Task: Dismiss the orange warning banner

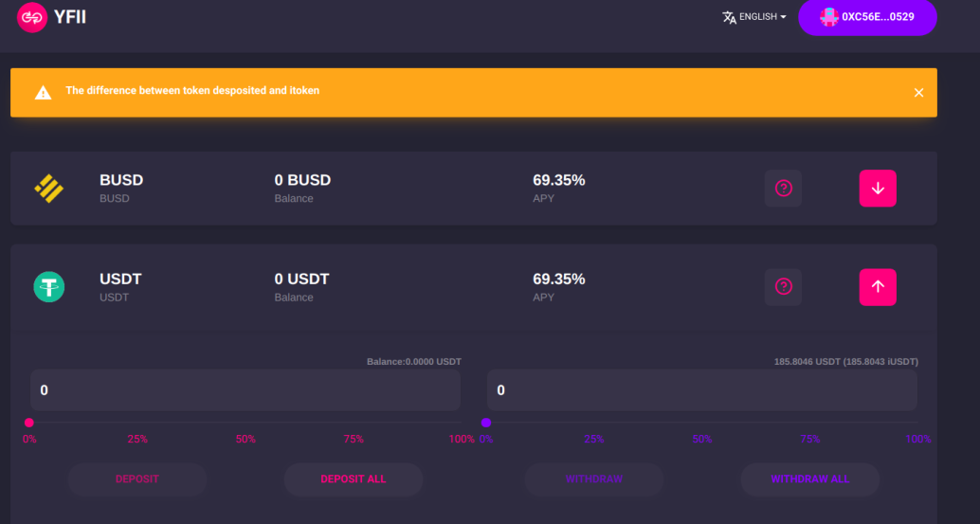Action: tap(918, 93)
